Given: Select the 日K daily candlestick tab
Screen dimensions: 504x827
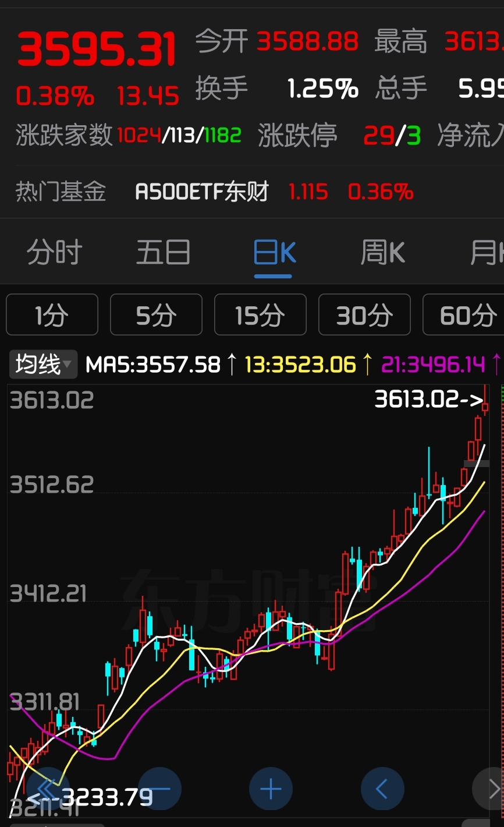Looking at the screenshot, I should [x=275, y=253].
